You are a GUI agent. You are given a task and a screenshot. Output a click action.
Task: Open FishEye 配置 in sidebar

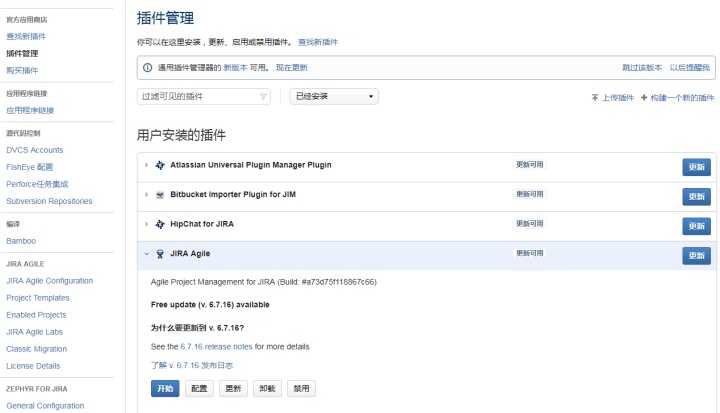[30, 167]
